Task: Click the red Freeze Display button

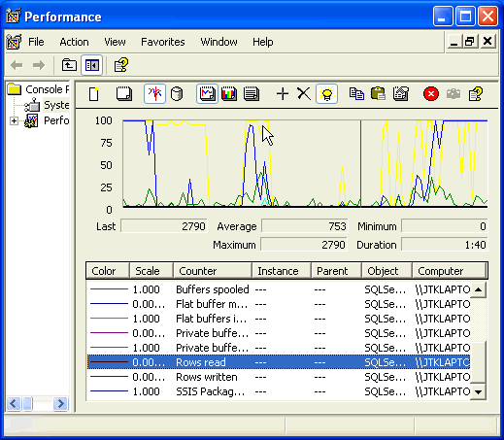Action: click(431, 94)
